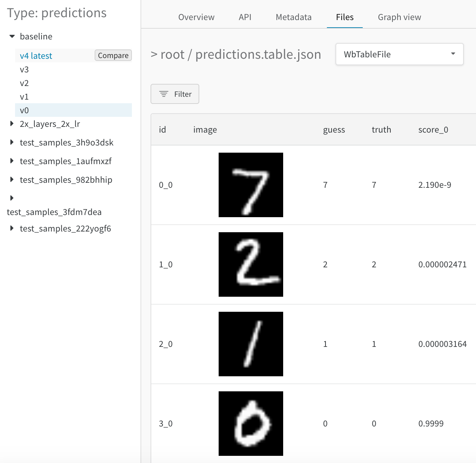Screen dimensions: 476x463
Task: Select version v2 of baseline
Action: (x=24, y=83)
